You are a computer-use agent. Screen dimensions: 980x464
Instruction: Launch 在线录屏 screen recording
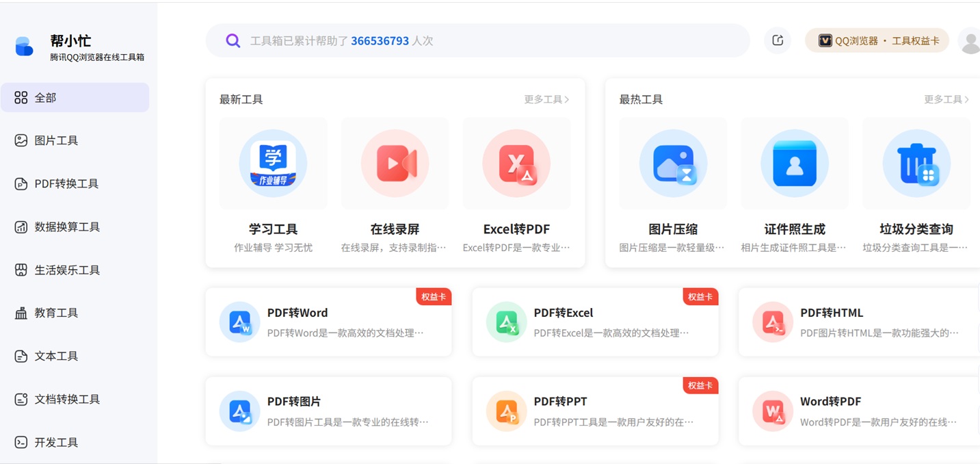395,163
